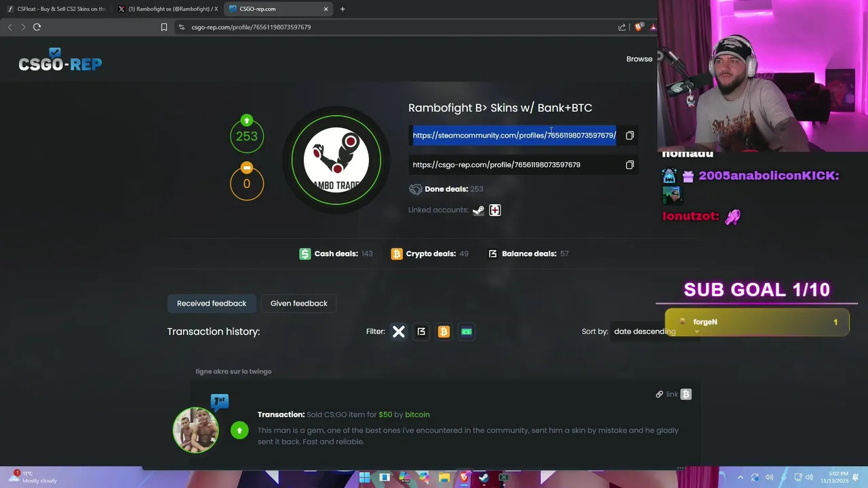The width and height of the screenshot is (868, 488).
Task: Click the Balance deals count
Action: tap(564, 253)
